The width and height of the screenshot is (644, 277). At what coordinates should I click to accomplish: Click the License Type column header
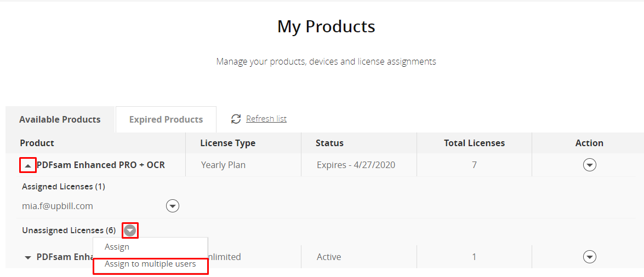[228, 143]
